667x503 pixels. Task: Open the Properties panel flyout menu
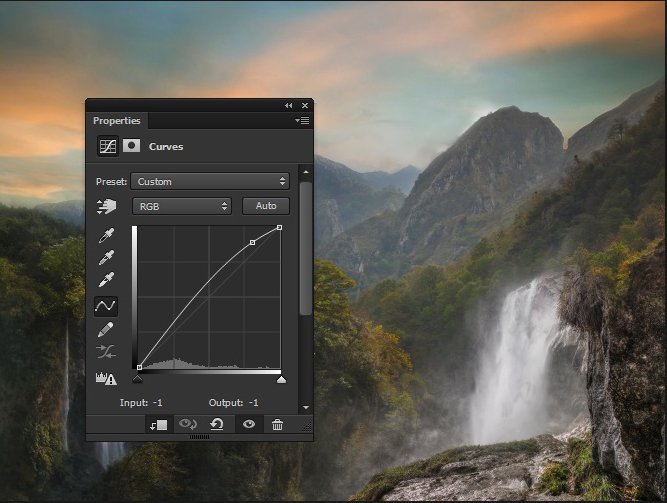pos(303,121)
